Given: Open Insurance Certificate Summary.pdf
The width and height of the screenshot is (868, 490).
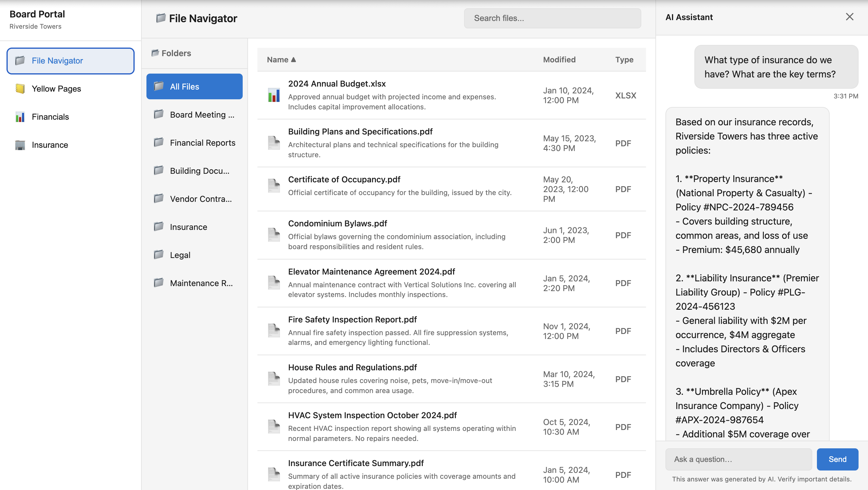Looking at the screenshot, I should (x=356, y=463).
